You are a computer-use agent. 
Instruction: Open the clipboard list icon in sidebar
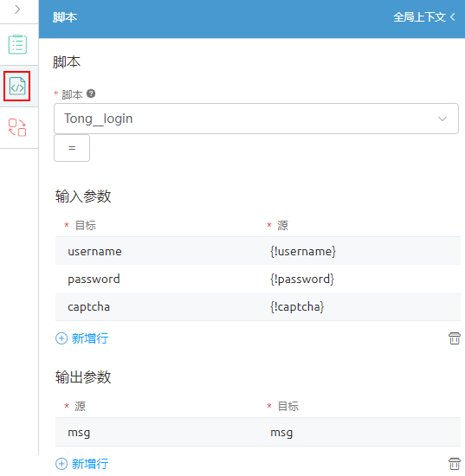[x=17, y=44]
